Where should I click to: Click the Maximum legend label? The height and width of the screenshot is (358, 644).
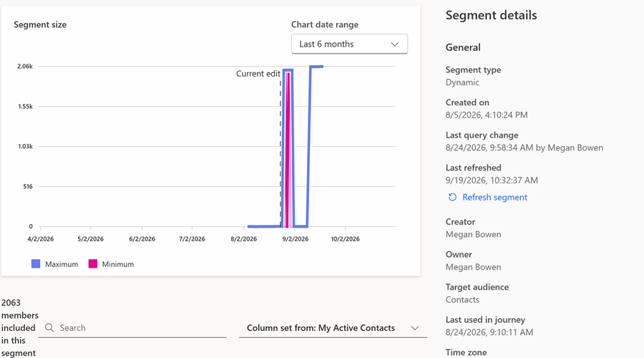point(62,264)
